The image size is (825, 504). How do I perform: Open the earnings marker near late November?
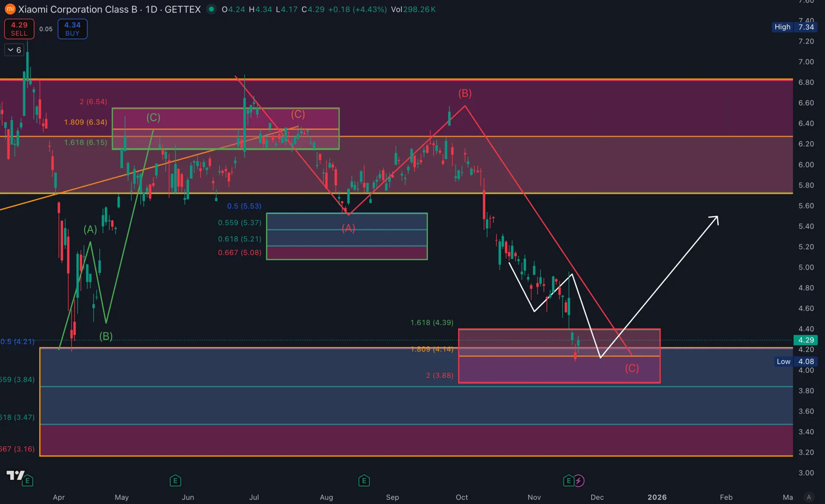click(x=568, y=480)
